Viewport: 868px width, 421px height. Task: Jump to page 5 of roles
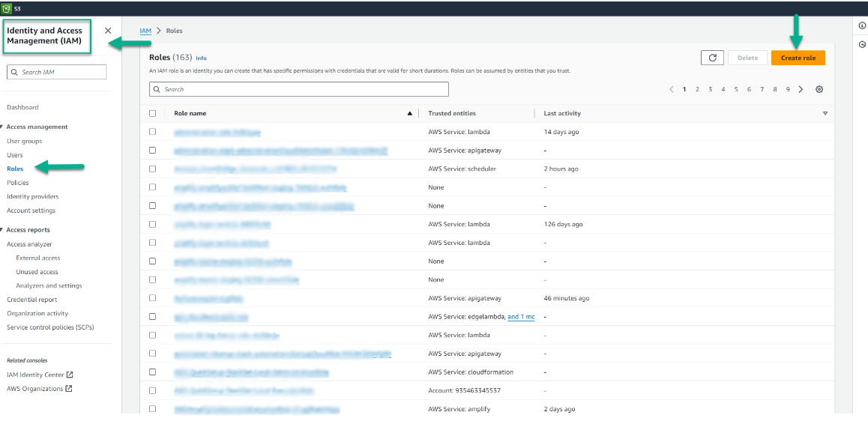[x=736, y=89]
